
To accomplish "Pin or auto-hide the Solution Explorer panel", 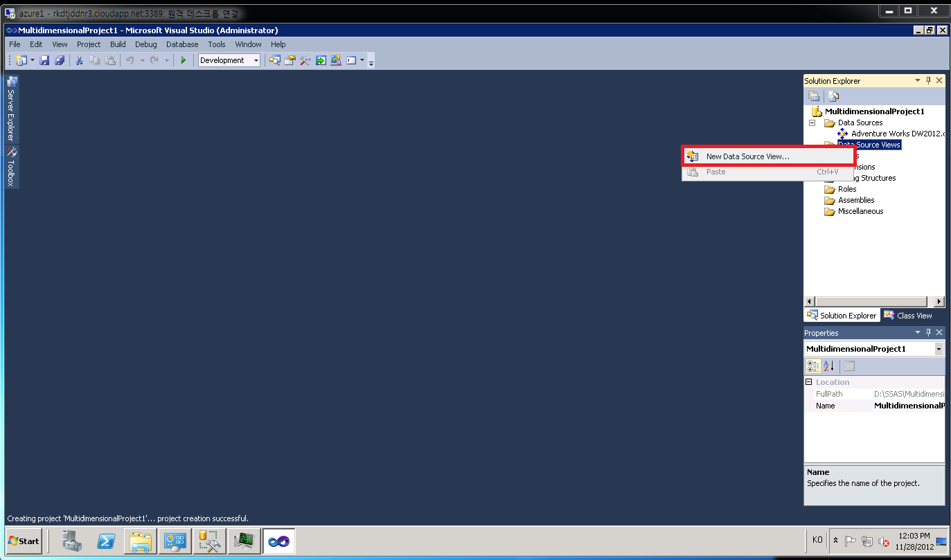I will point(929,80).
